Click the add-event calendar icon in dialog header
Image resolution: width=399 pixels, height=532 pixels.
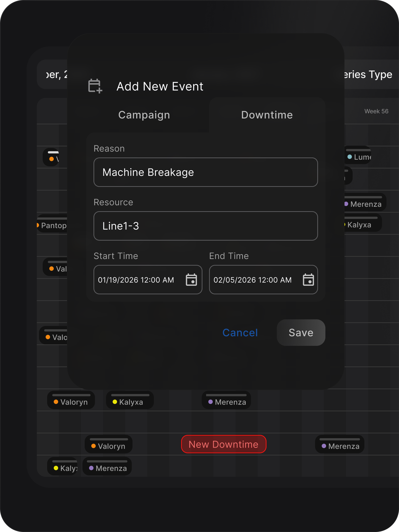[95, 86]
